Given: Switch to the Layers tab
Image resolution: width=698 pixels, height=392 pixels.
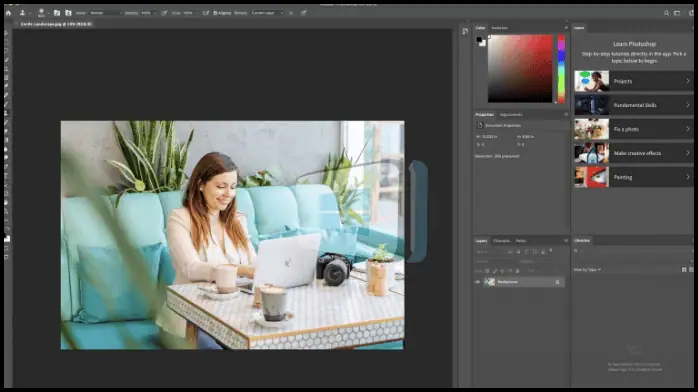Looking at the screenshot, I should click(481, 241).
